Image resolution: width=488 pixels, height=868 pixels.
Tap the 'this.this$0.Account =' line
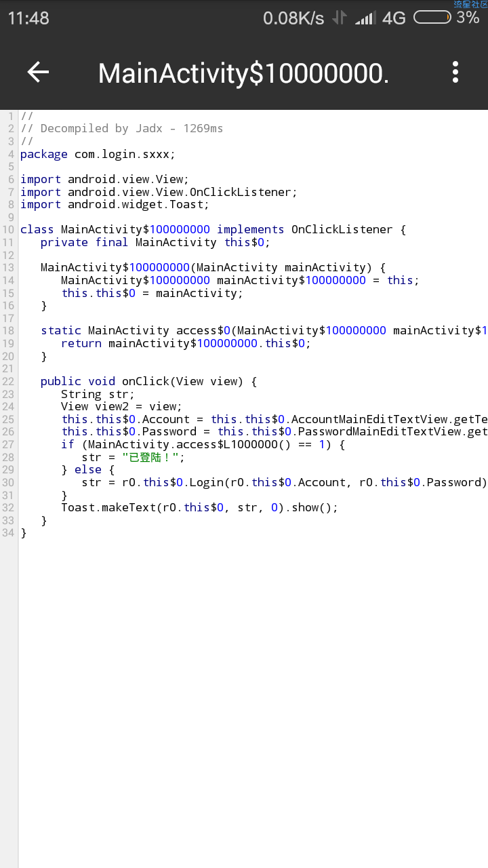(x=274, y=420)
